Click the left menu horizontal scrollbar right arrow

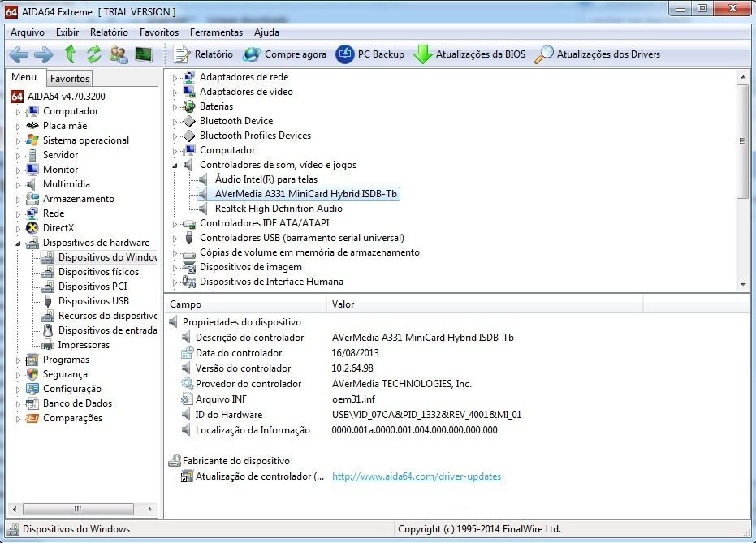coord(150,509)
